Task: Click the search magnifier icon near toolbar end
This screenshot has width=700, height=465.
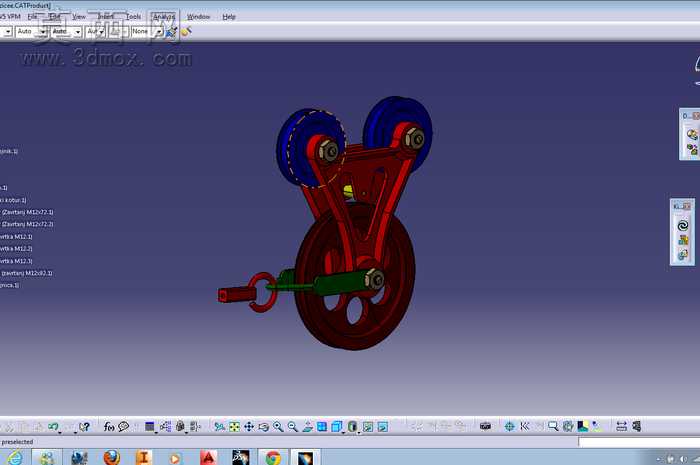Action: tap(553, 426)
